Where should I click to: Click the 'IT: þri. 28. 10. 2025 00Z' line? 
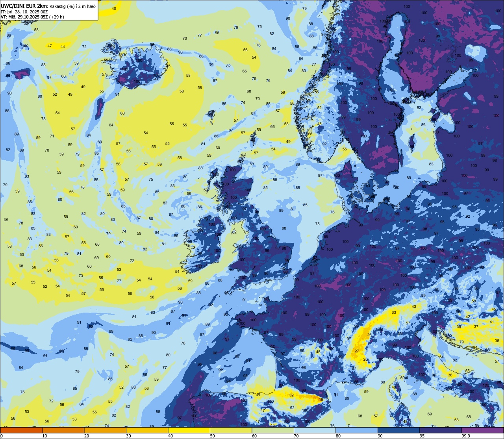coord(24,11)
